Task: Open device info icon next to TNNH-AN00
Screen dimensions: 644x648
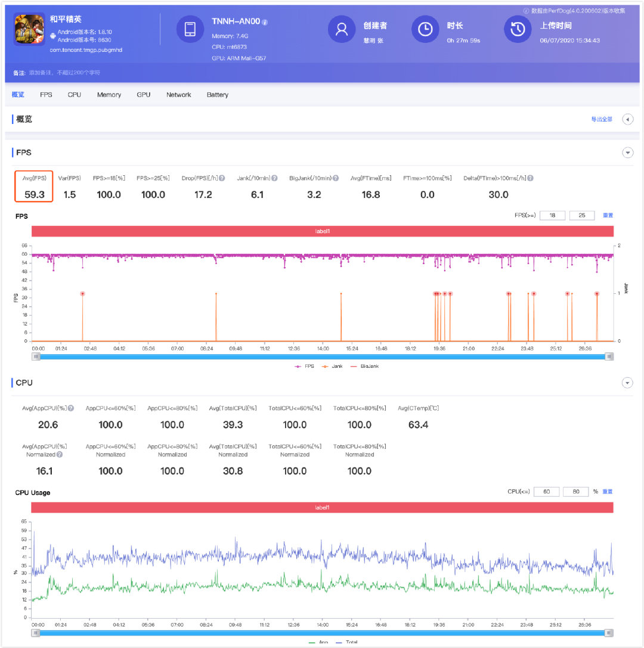Action: pos(265,22)
